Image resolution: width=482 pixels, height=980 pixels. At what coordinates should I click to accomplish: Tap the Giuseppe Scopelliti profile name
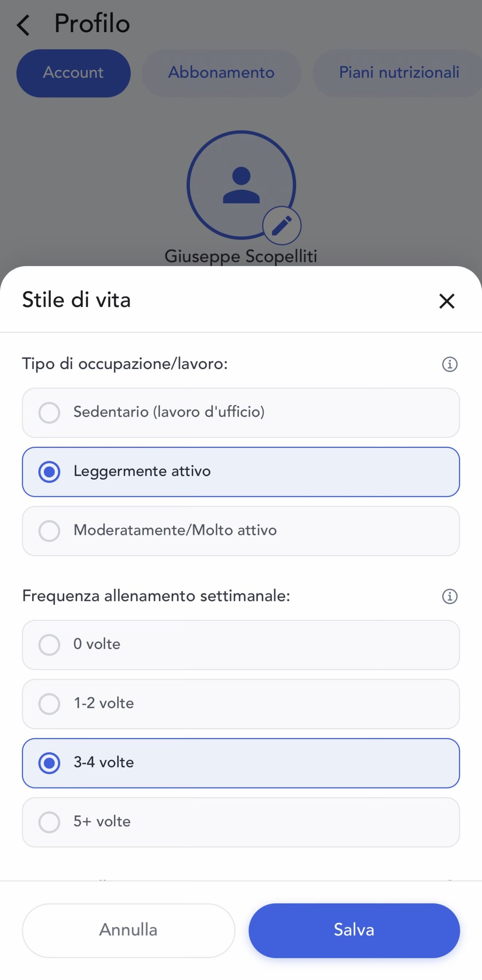pyautogui.click(x=241, y=256)
